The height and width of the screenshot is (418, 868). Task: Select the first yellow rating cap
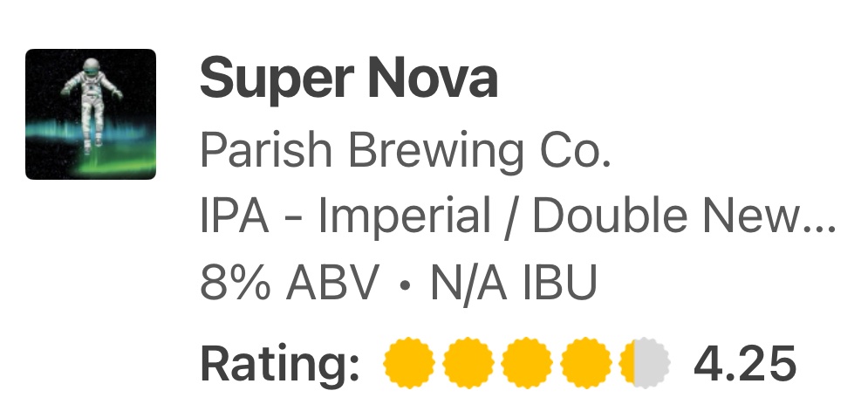click(409, 362)
